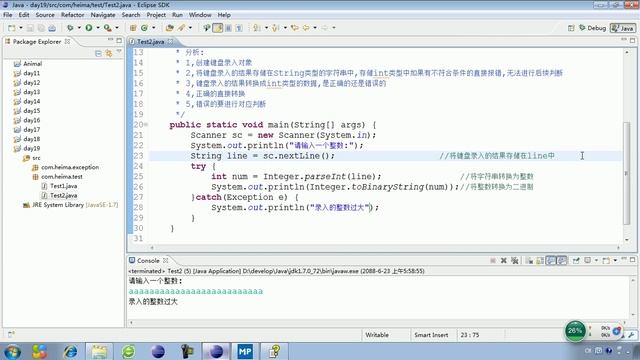Image resolution: width=640 pixels, height=360 pixels.
Task: Select the day18 project
Action: pos(31,139)
